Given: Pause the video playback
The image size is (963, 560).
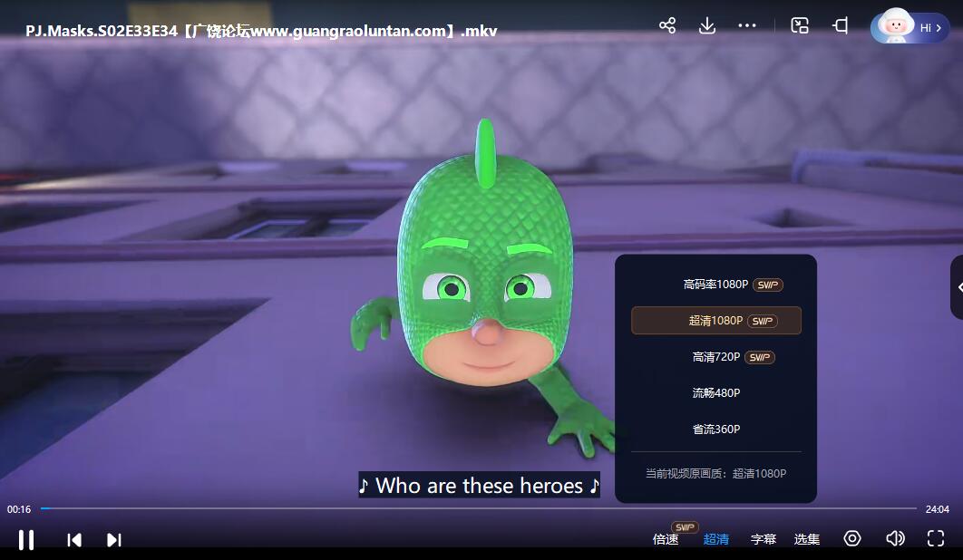Looking at the screenshot, I should 25,540.
